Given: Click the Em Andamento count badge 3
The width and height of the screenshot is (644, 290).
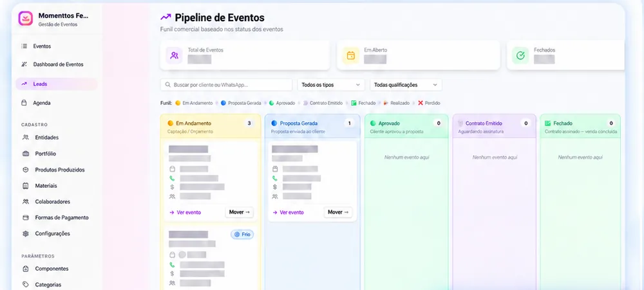Looking at the screenshot, I should 249,123.
